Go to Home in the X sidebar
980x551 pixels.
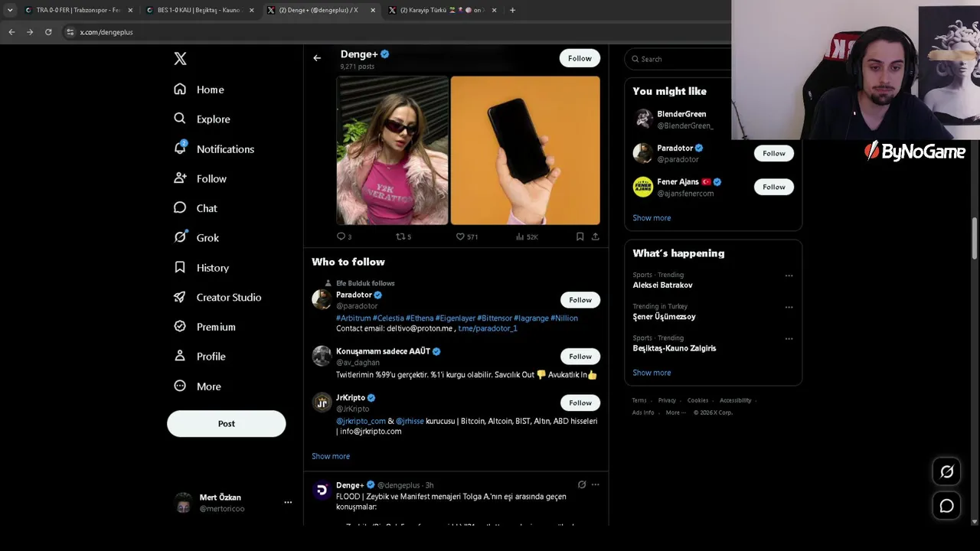199,90
